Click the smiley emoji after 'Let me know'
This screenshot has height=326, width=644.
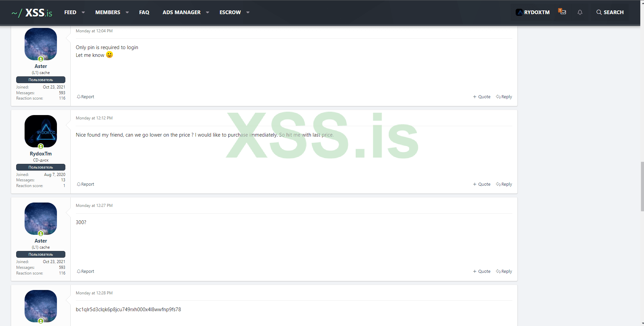(109, 55)
